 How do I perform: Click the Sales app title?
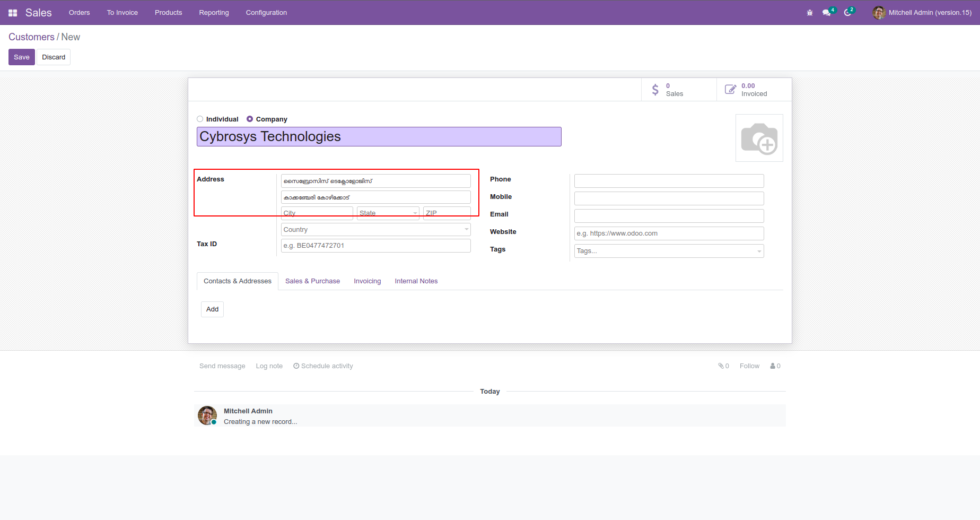pos(39,13)
